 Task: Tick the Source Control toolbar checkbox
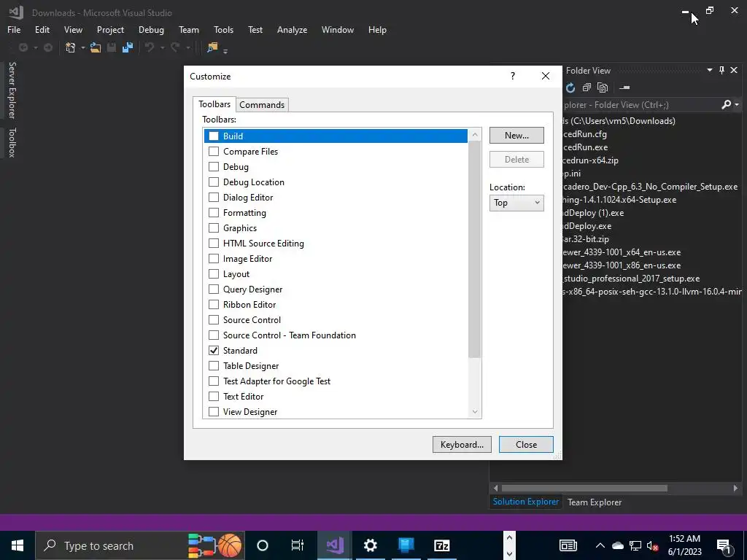[x=214, y=319]
